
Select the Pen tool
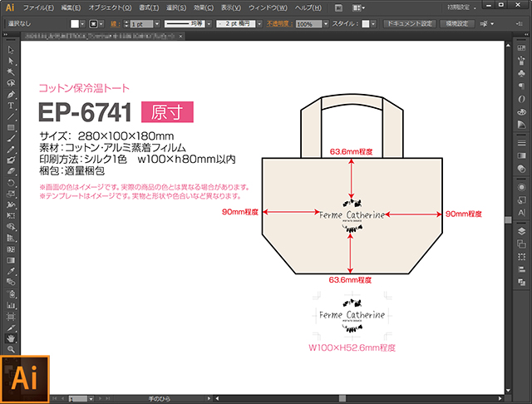[x=11, y=95]
